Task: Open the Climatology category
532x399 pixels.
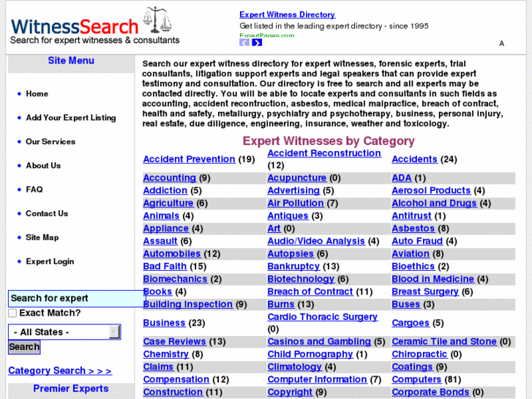Action: tap(294, 367)
